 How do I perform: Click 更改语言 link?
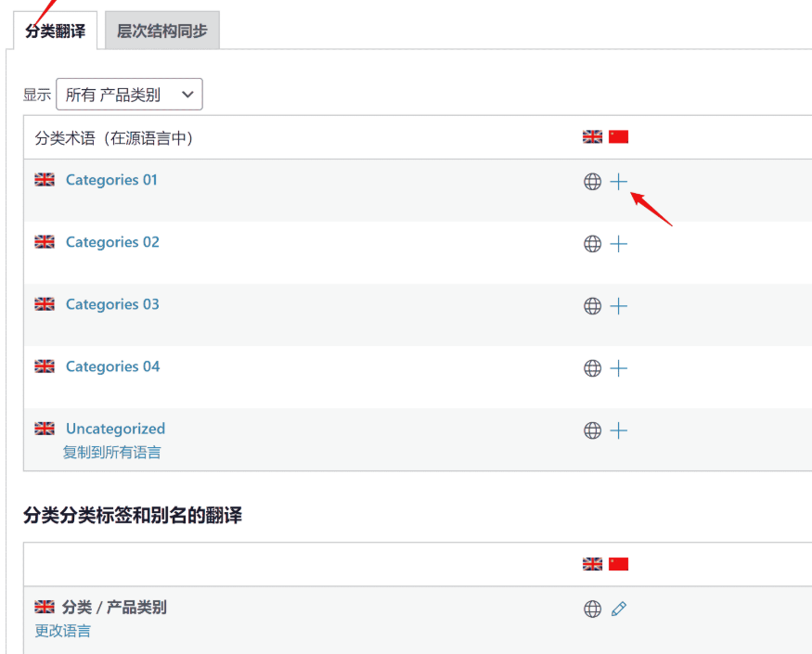pyautogui.click(x=63, y=631)
